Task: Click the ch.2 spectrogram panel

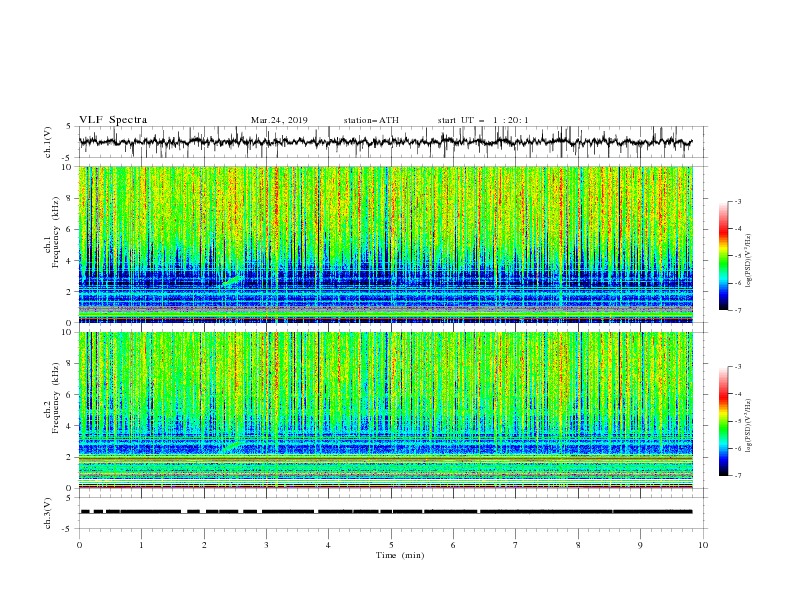Action: click(385, 410)
